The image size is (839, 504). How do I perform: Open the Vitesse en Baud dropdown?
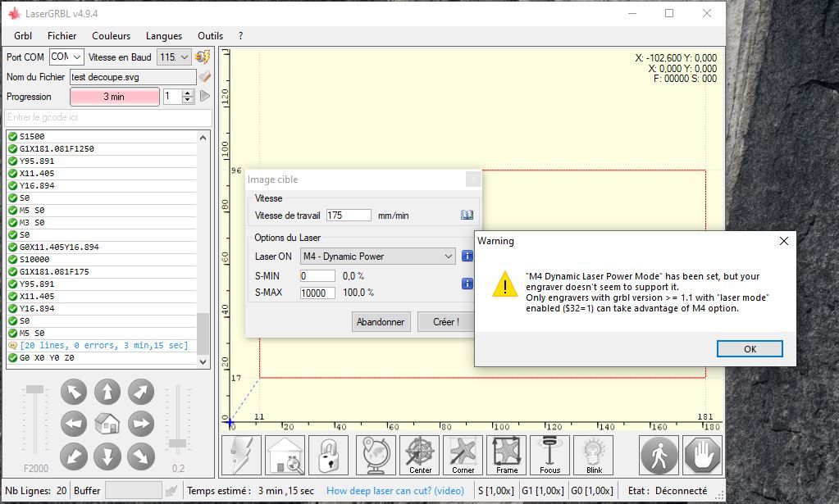(174, 57)
